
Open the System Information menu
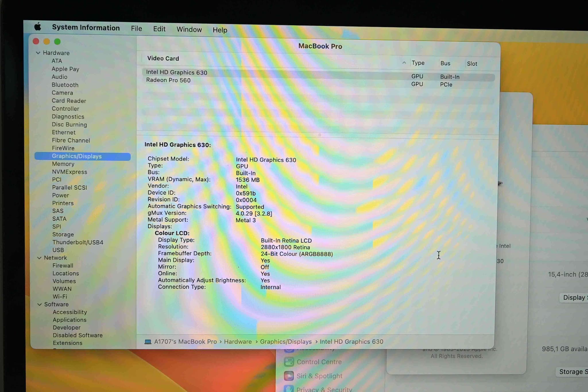point(86,28)
